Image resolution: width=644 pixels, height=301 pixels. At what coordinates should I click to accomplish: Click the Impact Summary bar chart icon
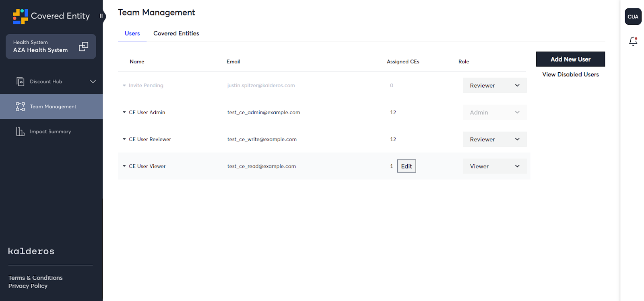(21, 131)
